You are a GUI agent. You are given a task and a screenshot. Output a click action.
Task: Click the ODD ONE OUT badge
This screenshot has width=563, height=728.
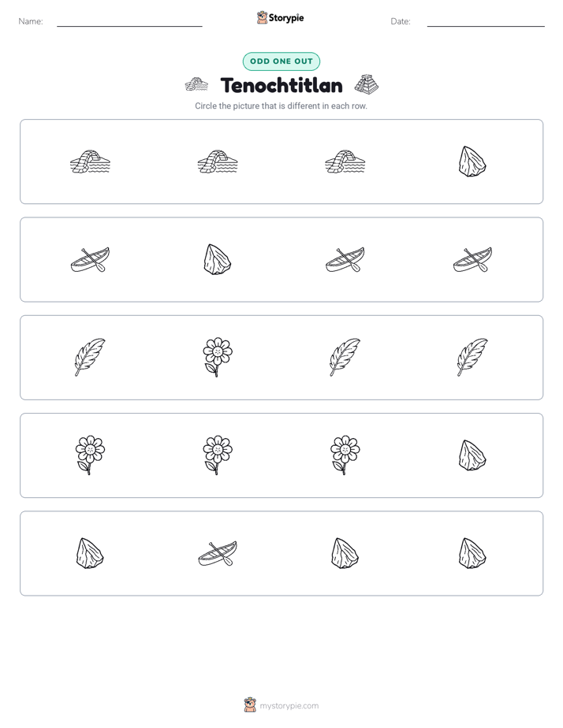pos(281,61)
